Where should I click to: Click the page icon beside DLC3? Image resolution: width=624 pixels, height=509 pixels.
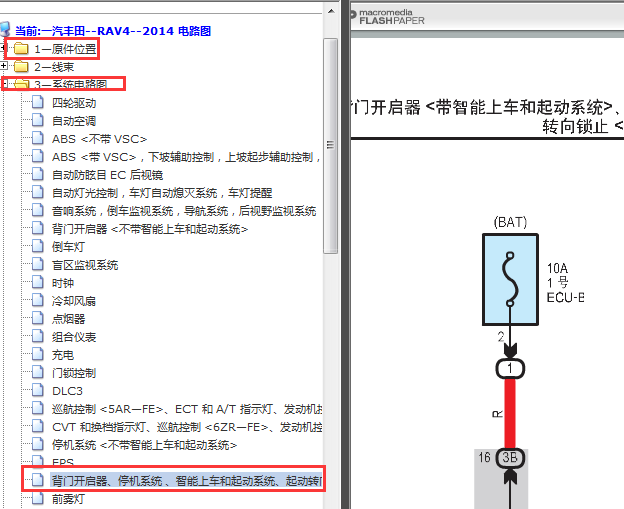click(x=38, y=390)
